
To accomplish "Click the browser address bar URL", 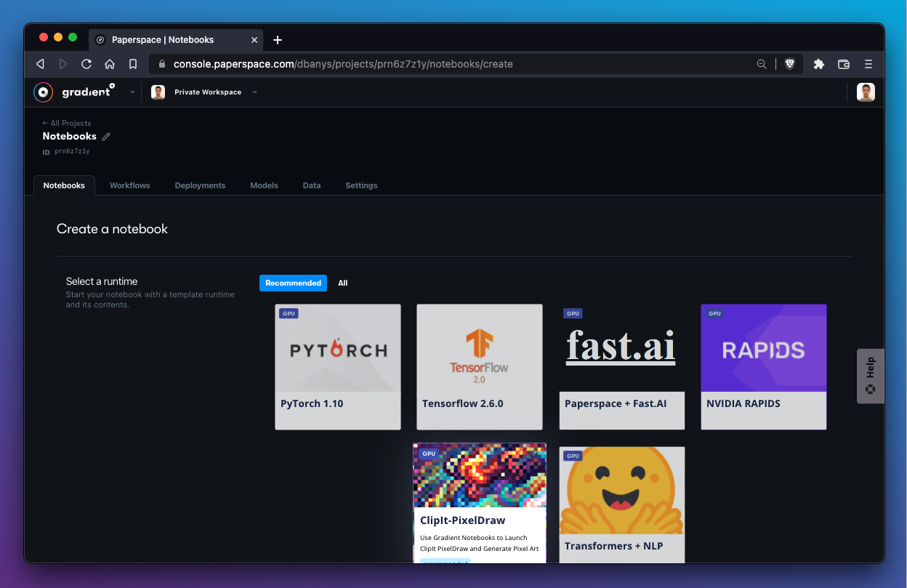I will pyautogui.click(x=343, y=64).
